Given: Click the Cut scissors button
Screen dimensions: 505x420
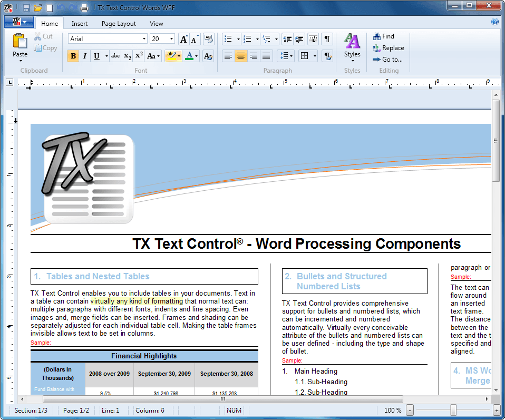Looking at the screenshot, I should 43,36.
